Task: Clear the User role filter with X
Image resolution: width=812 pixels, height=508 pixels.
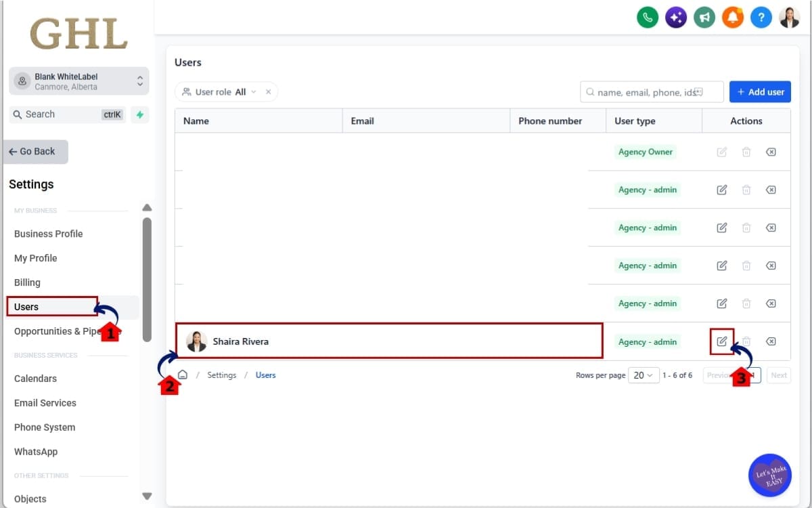Action: click(x=268, y=92)
